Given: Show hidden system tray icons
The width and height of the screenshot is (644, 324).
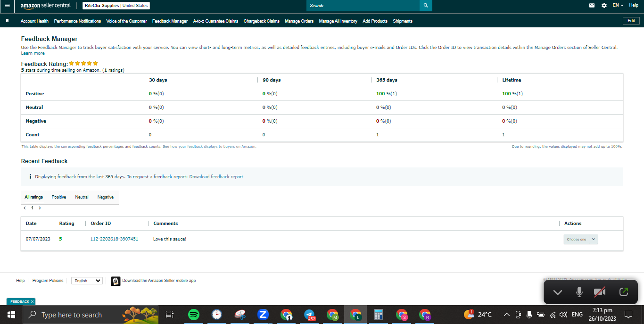Looking at the screenshot, I should pyautogui.click(x=507, y=315).
